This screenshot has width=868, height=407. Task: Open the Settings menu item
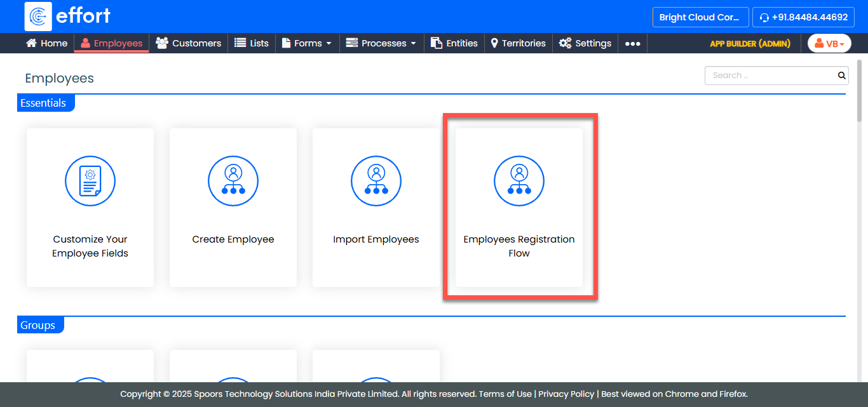[585, 43]
